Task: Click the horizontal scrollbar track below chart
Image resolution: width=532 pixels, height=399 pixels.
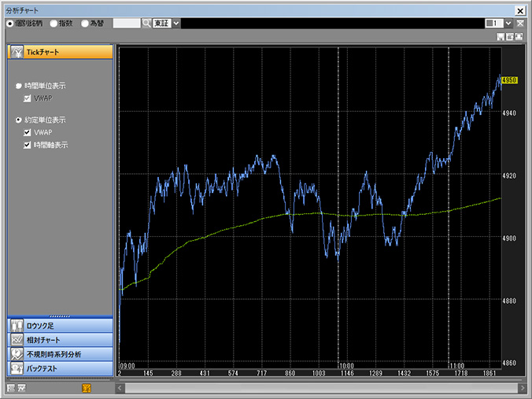Action: (x=321, y=388)
